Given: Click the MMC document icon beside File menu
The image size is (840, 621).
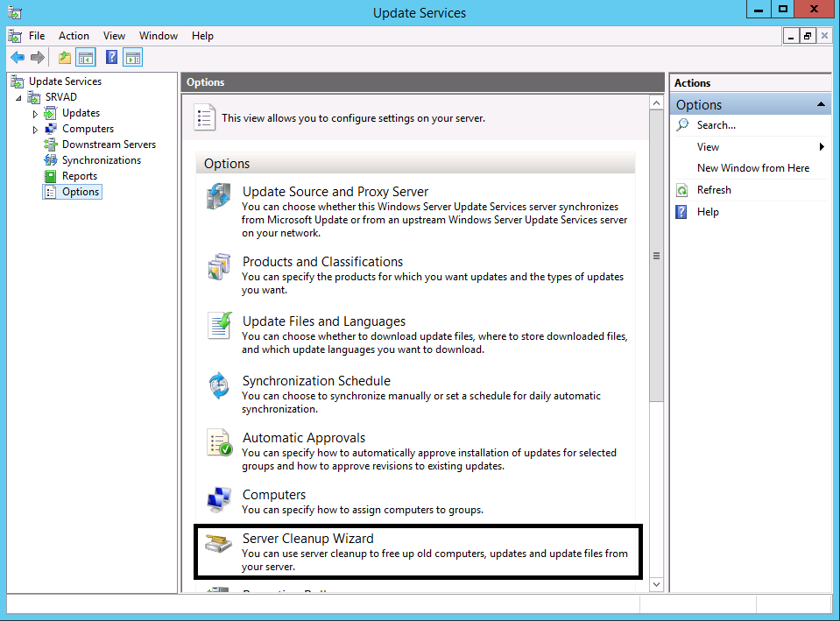Looking at the screenshot, I should tap(15, 36).
